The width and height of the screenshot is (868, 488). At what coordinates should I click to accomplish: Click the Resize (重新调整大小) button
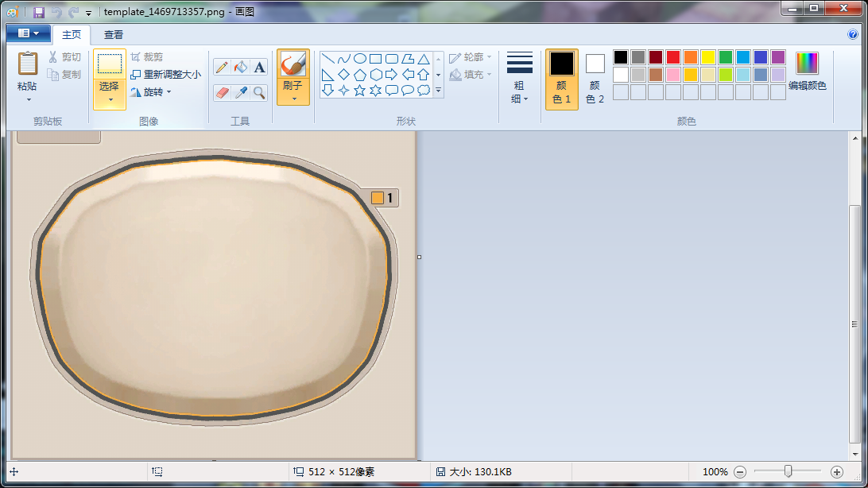(x=165, y=74)
